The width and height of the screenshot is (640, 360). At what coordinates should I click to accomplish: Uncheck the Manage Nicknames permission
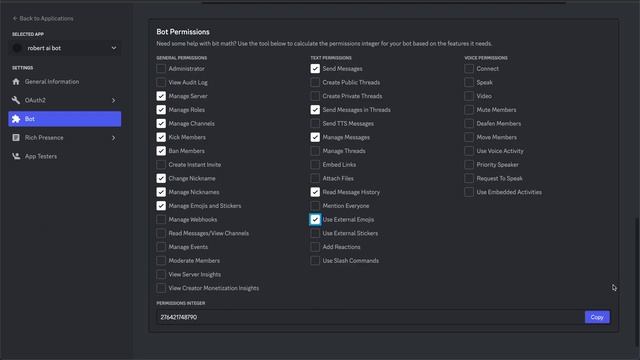coord(161,192)
